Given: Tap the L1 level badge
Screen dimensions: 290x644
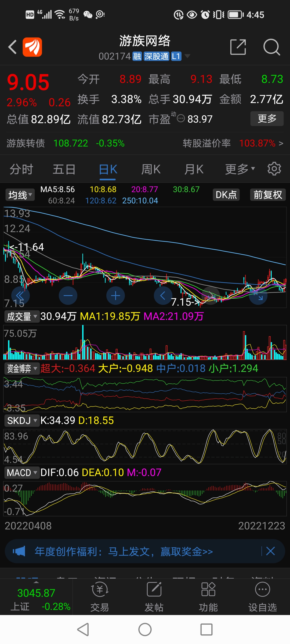Looking at the screenshot, I should point(176,56).
